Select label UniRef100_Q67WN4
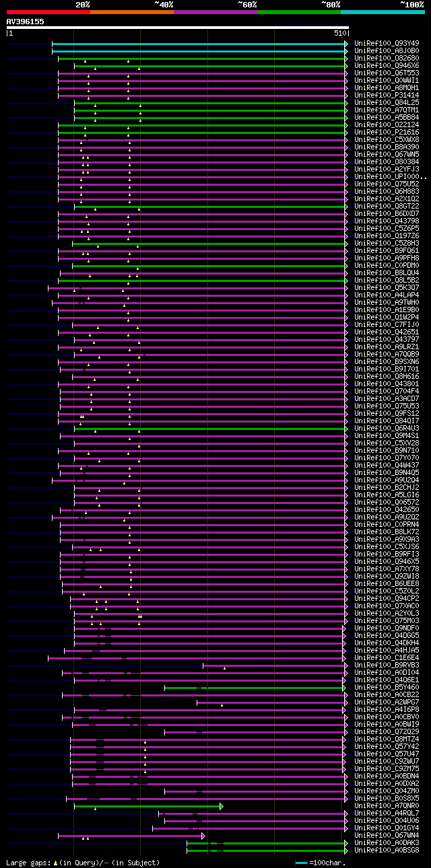Viewport: 431px width, 868px height. click(x=387, y=835)
